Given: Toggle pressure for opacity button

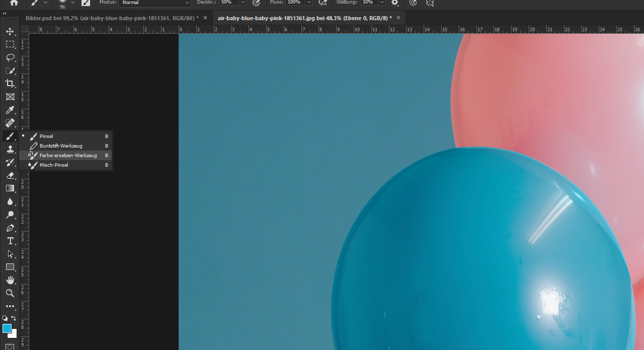Looking at the screenshot, I should coord(257,3).
